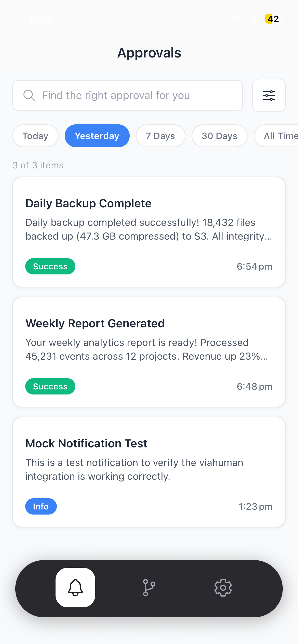Viewport: 298px width, 644px height.
Task: Open the filter options panel
Action: (269, 95)
